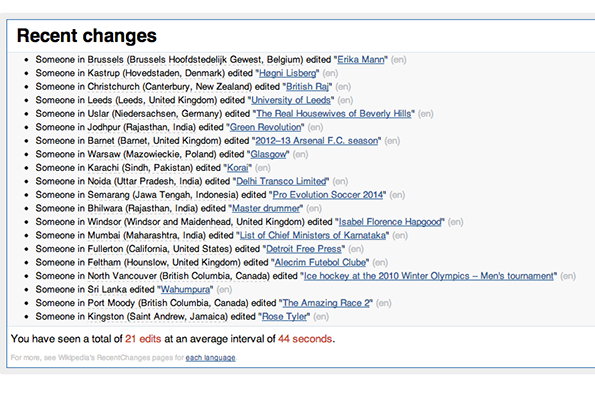The image size is (595, 395).
Task: Click 'Someone in Sri Lanka edited' text
Action: [x=95, y=290]
